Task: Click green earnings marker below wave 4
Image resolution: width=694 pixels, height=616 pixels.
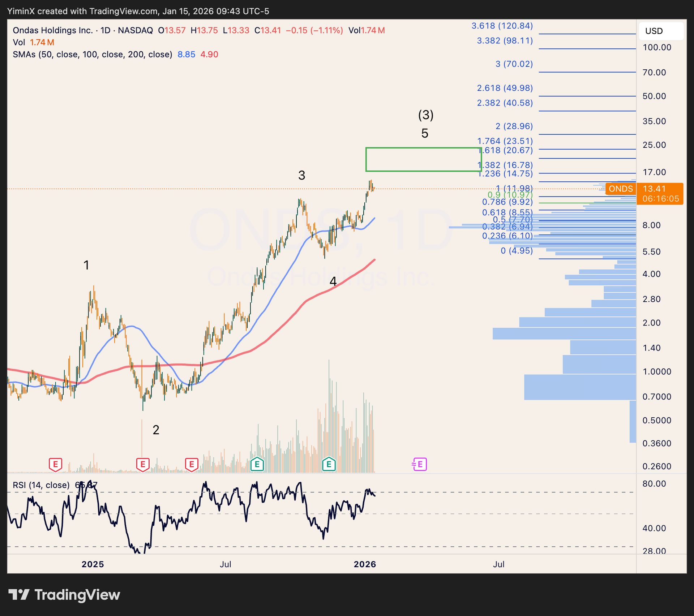Action: click(x=329, y=464)
